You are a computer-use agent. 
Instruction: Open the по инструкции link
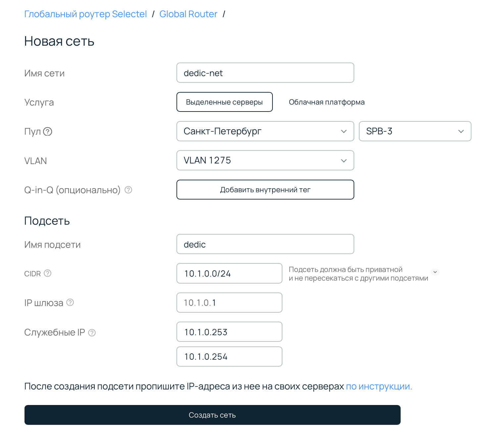[379, 386]
